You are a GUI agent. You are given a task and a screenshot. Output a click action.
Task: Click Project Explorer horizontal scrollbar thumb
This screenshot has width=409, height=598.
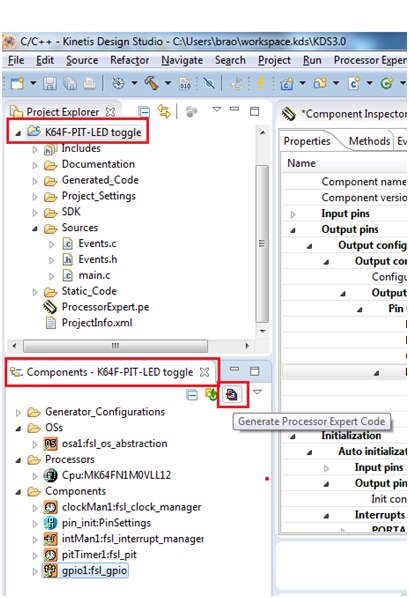tap(115, 346)
